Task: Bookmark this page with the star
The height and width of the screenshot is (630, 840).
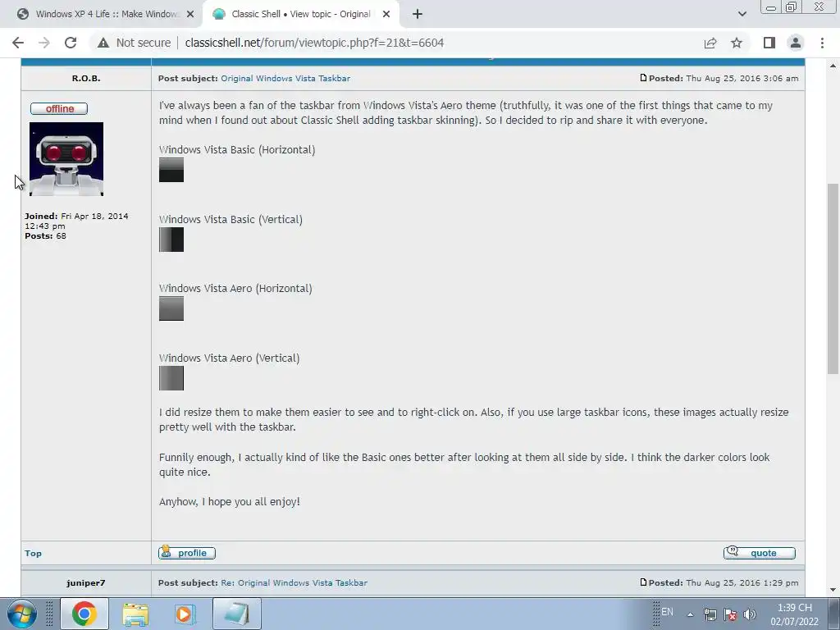Action: 737,43
